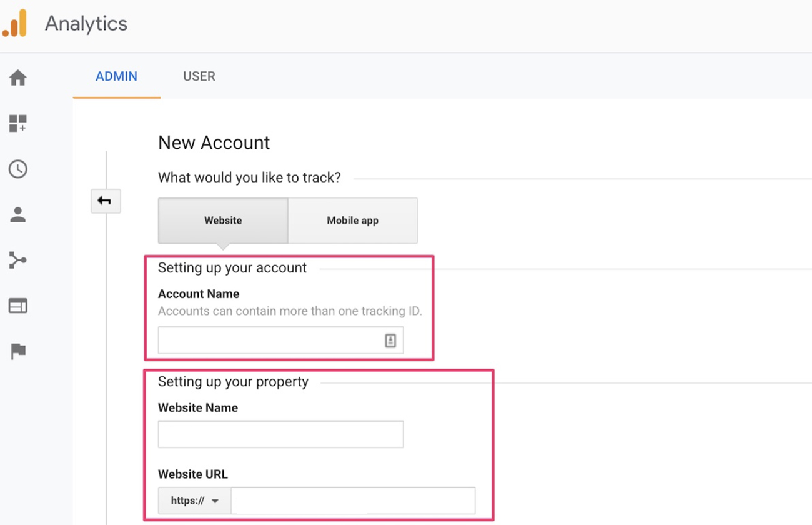The width and height of the screenshot is (812, 525).
Task: Switch to the ADMIN tab
Action: [x=116, y=76]
